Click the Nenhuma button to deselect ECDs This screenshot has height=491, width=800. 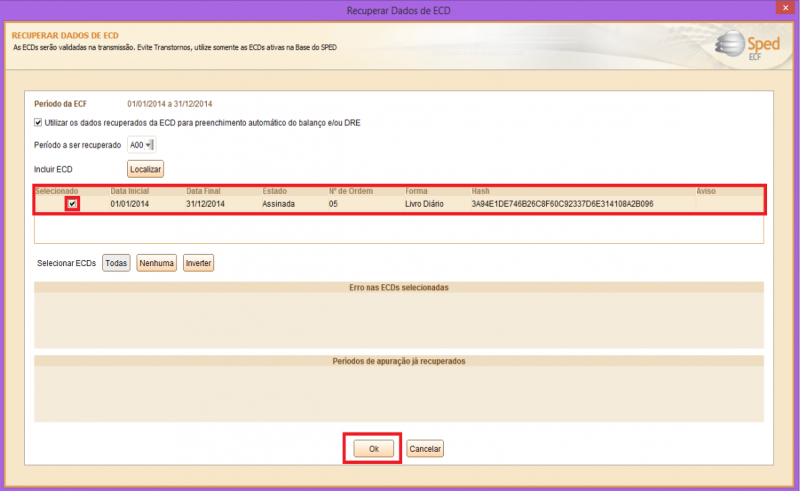[156, 263]
